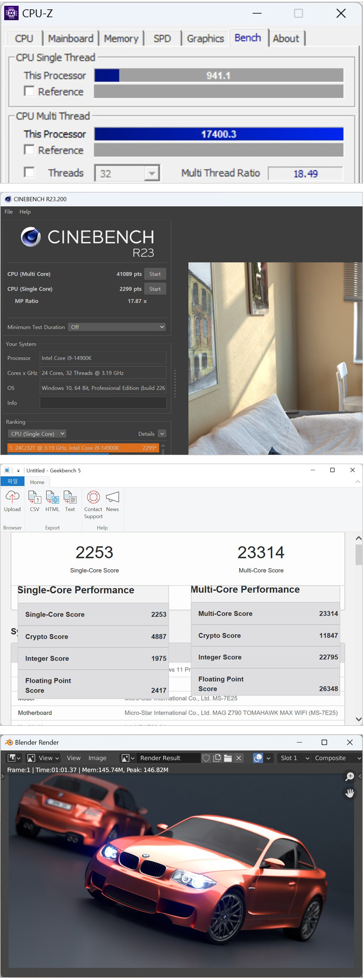The height and width of the screenshot is (980, 363).
Task: Click the Cinebench app icon in the title bar
Action: (x=8, y=199)
